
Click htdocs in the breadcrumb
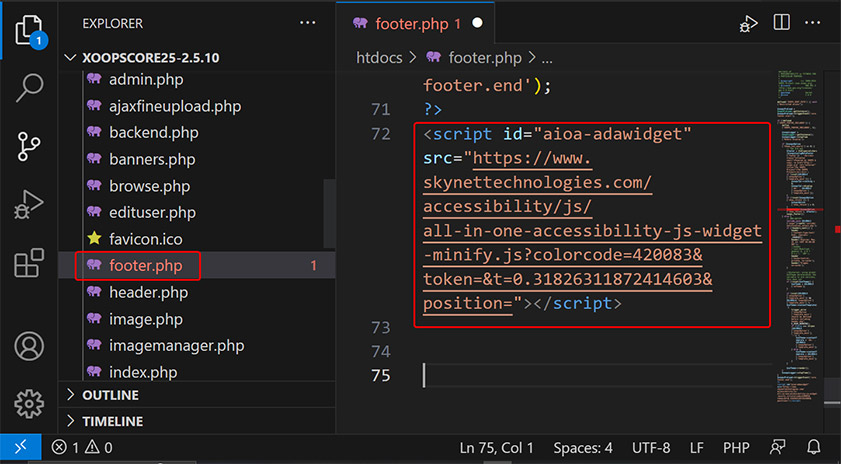pyautogui.click(x=379, y=58)
